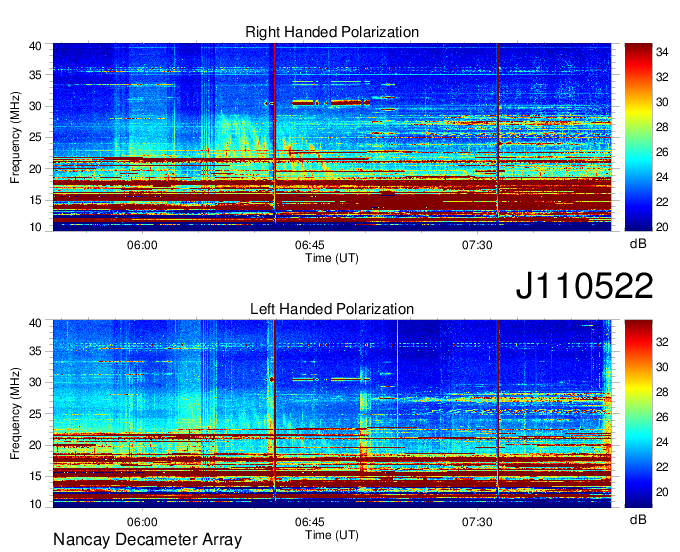Viewport: 680px width, 552px height.
Task: Click the 28 value on the lower colorbar
Action: pos(662,392)
